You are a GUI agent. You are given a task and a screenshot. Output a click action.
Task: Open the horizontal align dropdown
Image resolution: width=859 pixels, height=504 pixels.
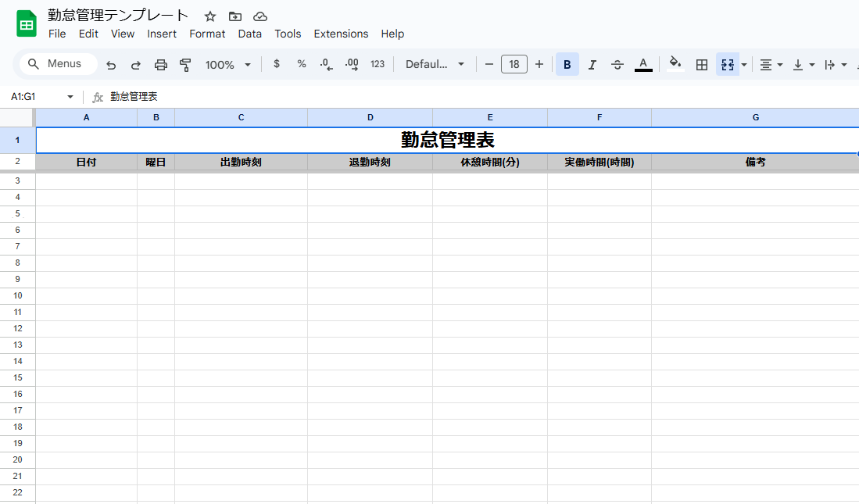tap(771, 65)
